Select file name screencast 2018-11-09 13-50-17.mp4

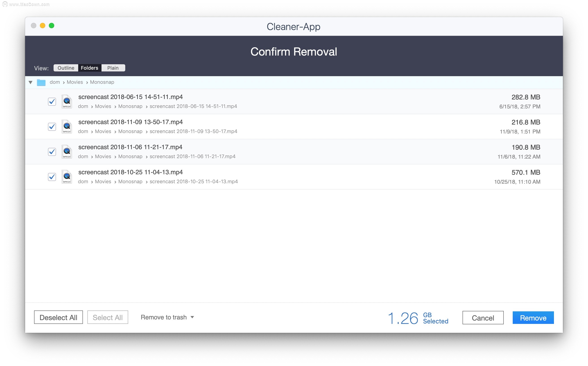(131, 122)
